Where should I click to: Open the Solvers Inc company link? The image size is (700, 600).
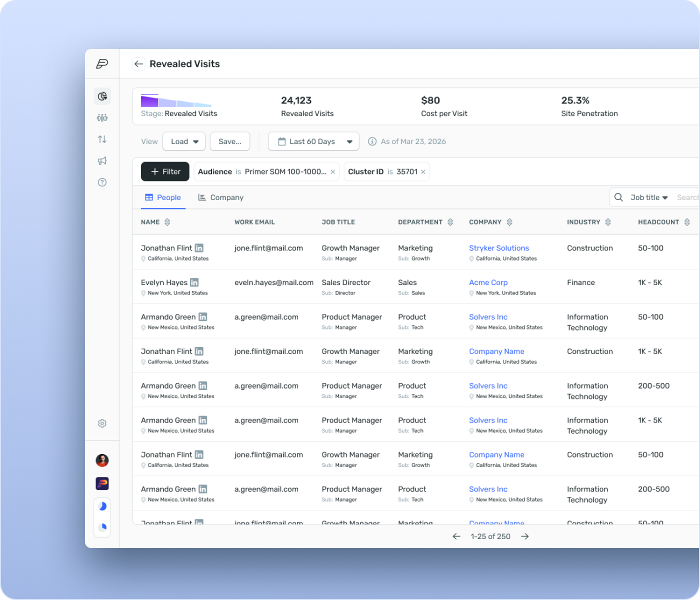tap(488, 316)
